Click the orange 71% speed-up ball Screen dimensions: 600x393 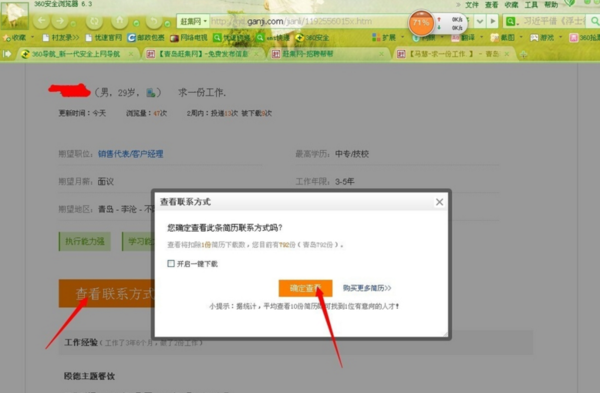click(421, 23)
